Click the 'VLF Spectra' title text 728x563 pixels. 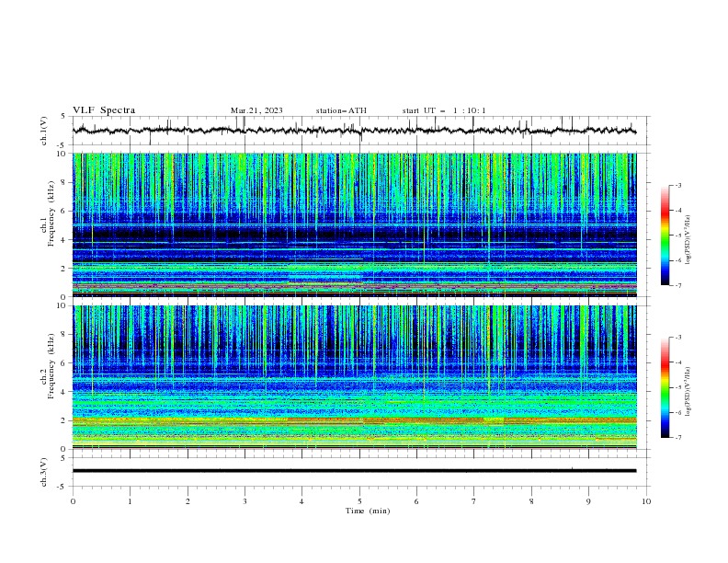point(104,110)
